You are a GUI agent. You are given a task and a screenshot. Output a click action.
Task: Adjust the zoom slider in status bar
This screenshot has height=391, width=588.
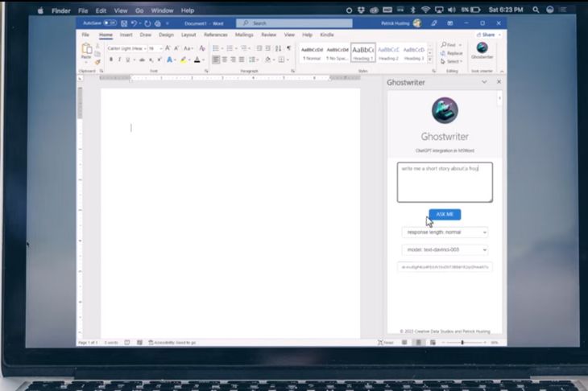(462, 343)
